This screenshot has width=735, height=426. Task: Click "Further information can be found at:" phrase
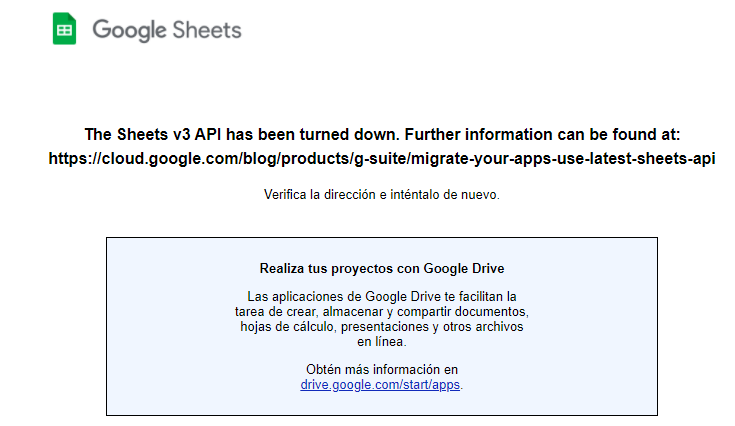tap(542, 135)
